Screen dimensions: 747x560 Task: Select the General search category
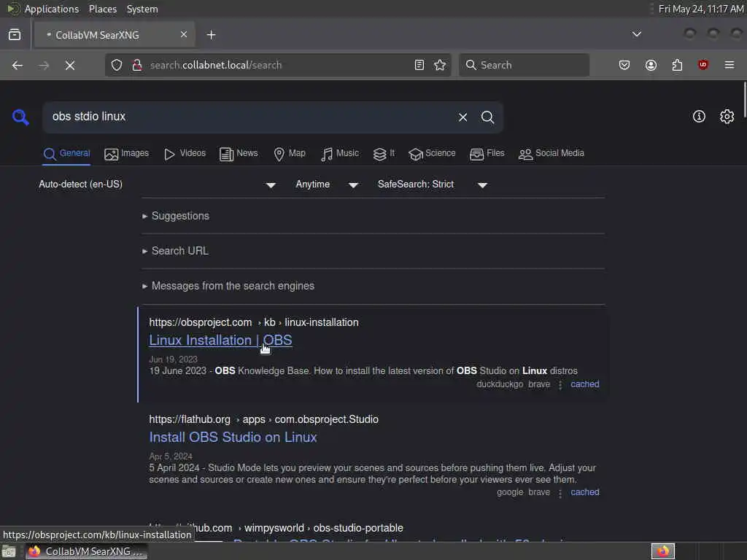coord(66,153)
